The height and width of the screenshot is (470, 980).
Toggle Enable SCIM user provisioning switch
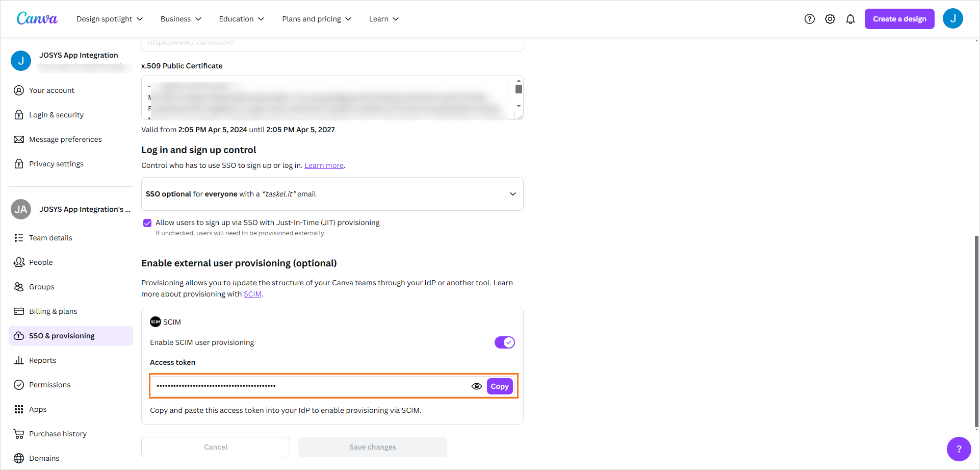pyautogui.click(x=505, y=342)
